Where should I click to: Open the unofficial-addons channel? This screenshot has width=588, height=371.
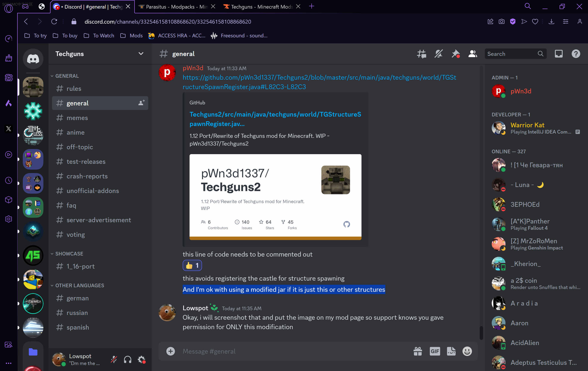click(x=100, y=191)
